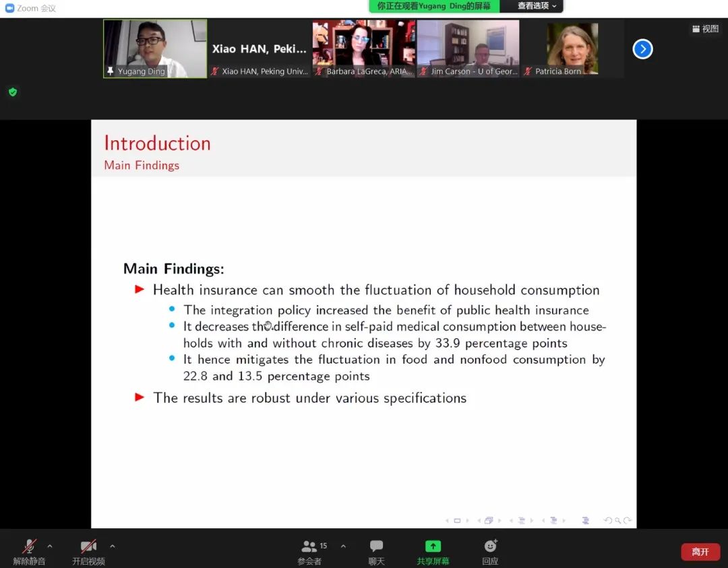The image size is (728, 568).
Task: Select Barbara LaGreca's video thumbnail
Action: pyautogui.click(x=363, y=49)
